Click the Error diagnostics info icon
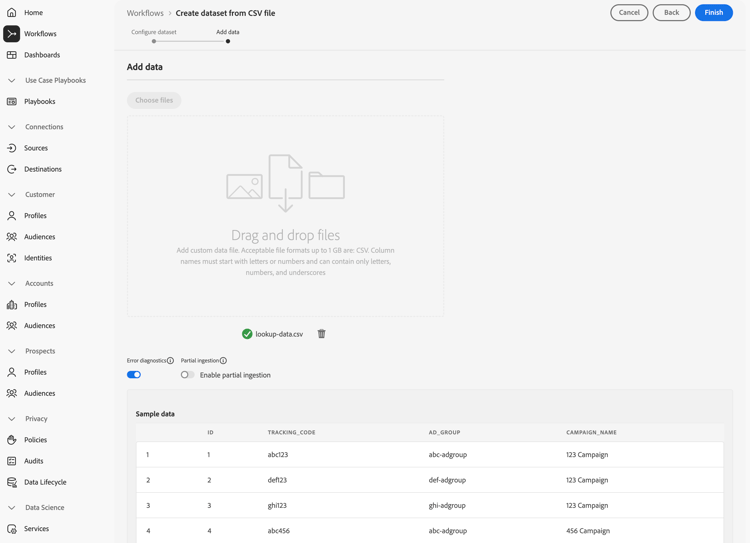Viewport: 750px width, 543px height. [x=171, y=361]
